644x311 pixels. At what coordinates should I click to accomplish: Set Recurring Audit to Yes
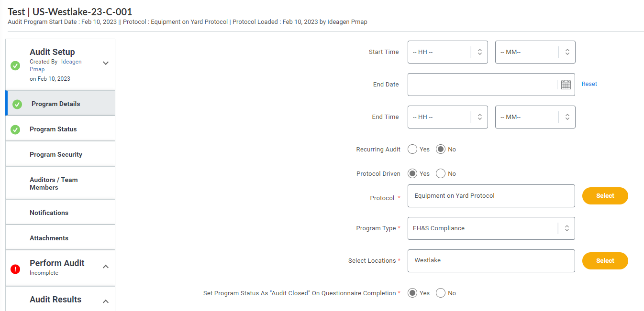412,150
